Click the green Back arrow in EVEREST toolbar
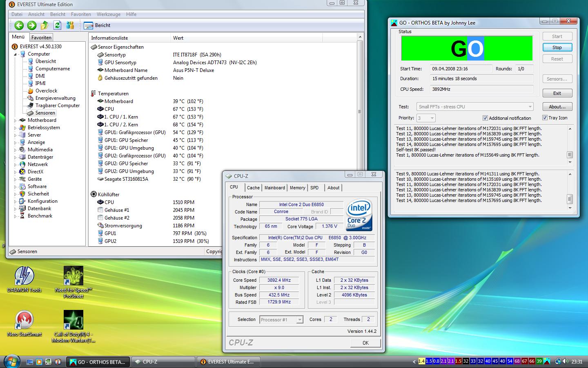 (19, 25)
